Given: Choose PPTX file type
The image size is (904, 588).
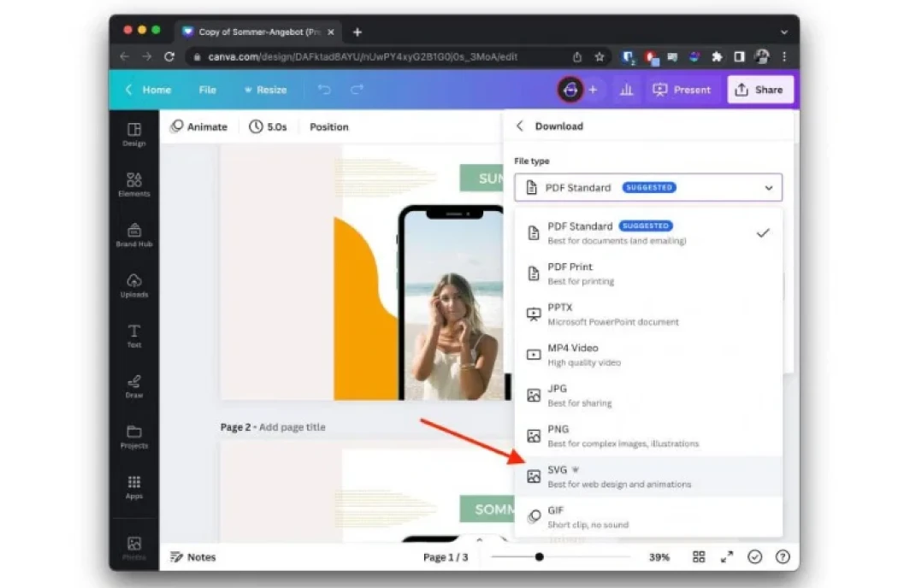Looking at the screenshot, I should [648, 314].
